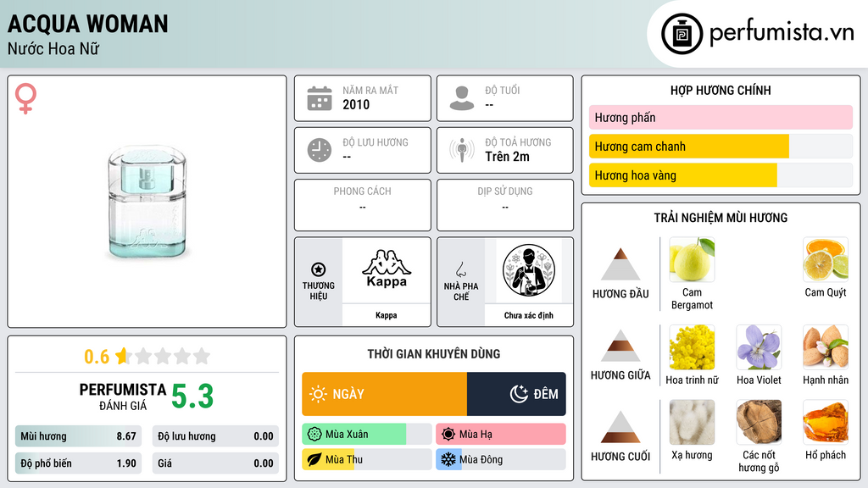Click the sun icon in the Ngày bar
Screen dimensions: 868x488
pos(318,394)
